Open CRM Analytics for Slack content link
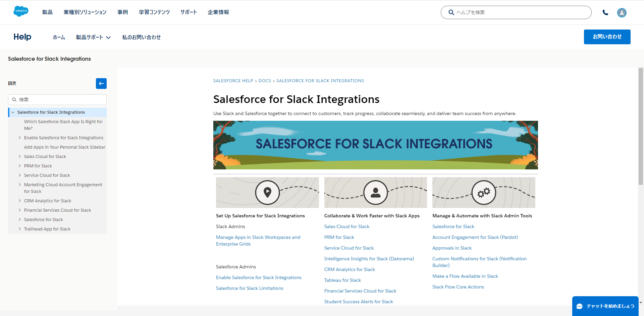 click(350, 269)
